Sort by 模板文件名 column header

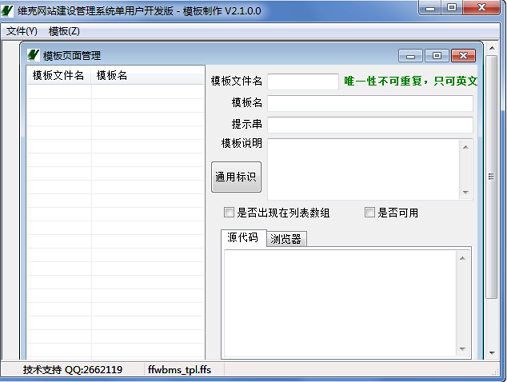[58, 75]
